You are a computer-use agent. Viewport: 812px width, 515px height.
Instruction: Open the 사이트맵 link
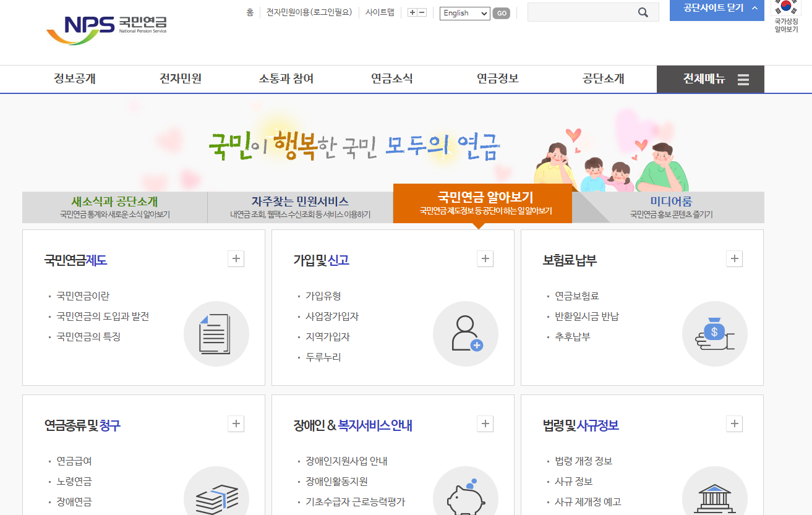pyautogui.click(x=380, y=12)
